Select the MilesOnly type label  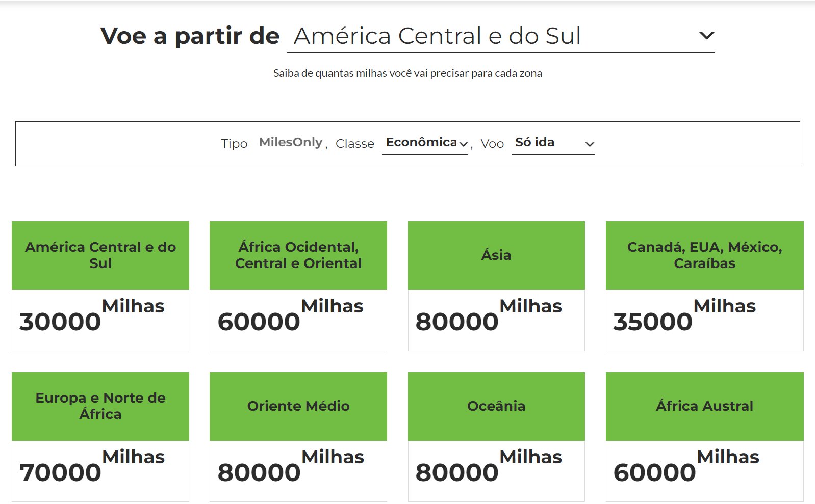(x=291, y=142)
